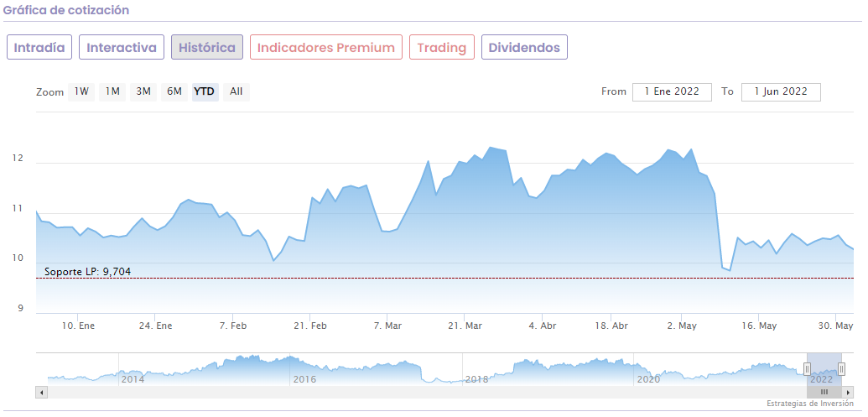Viewport: 868px width, 417px height.
Task: Zoom chart to All data
Action: (x=236, y=91)
